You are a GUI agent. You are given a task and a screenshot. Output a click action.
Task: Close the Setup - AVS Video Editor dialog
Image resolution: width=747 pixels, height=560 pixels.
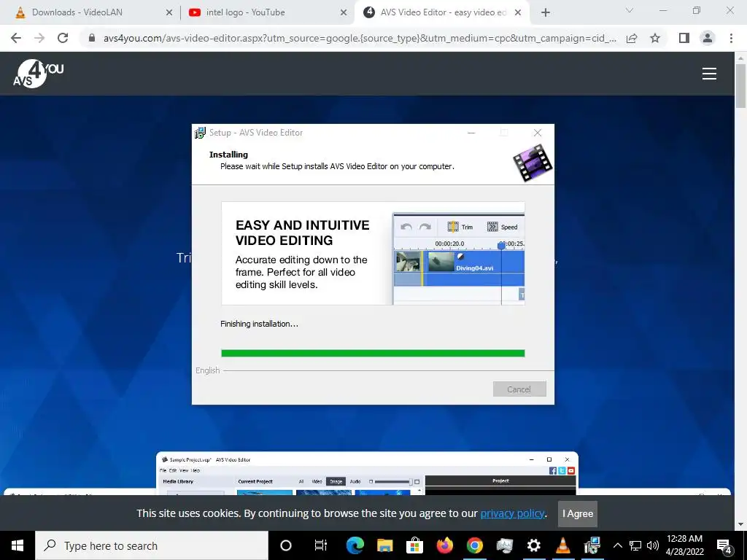[538, 133]
